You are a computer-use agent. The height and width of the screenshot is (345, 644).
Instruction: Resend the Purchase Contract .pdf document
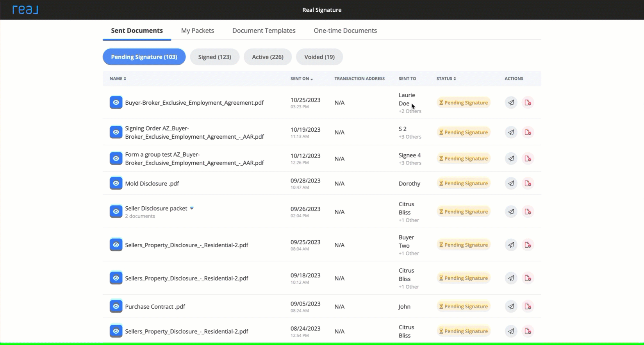(511, 307)
